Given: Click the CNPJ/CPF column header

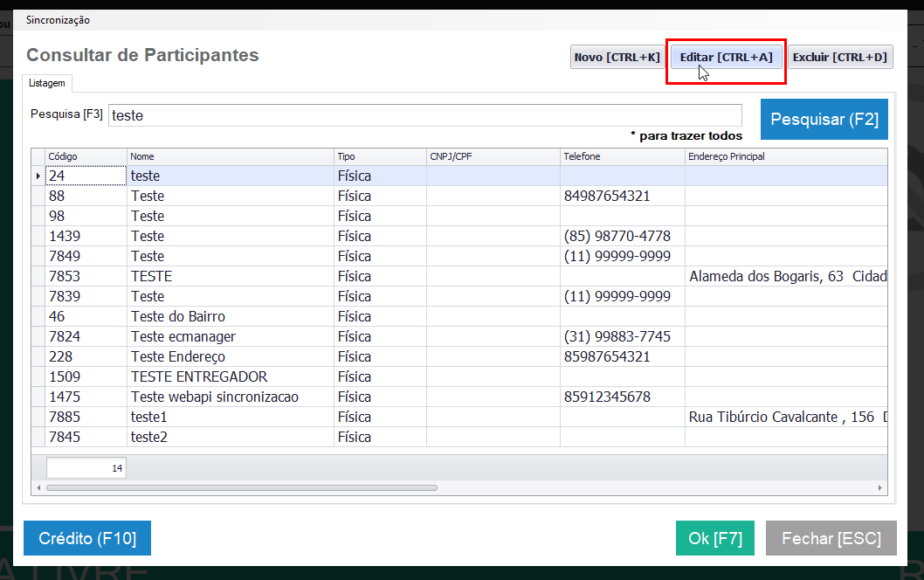Looking at the screenshot, I should tap(493, 156).
